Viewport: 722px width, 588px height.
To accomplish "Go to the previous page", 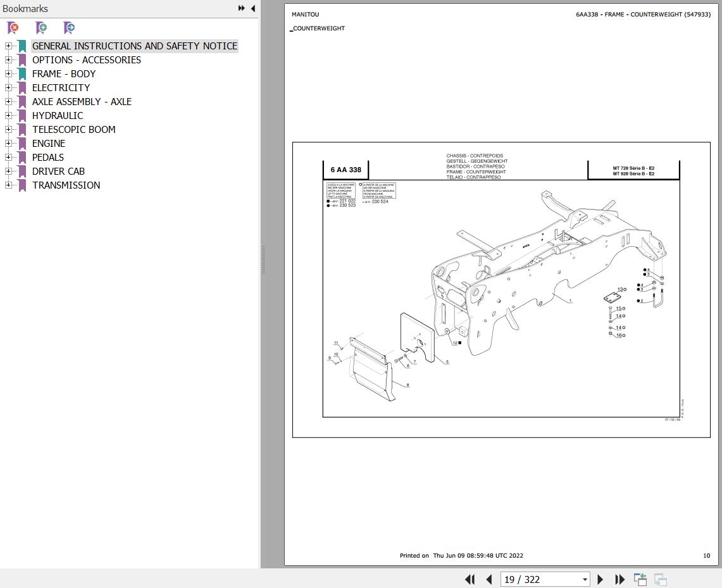I will coord(489,579).
